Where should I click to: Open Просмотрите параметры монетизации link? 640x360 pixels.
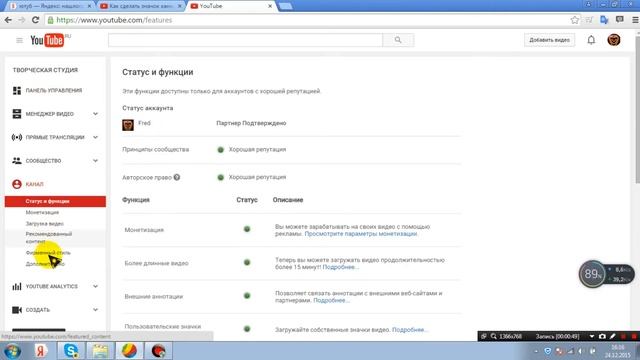[361, 234]
